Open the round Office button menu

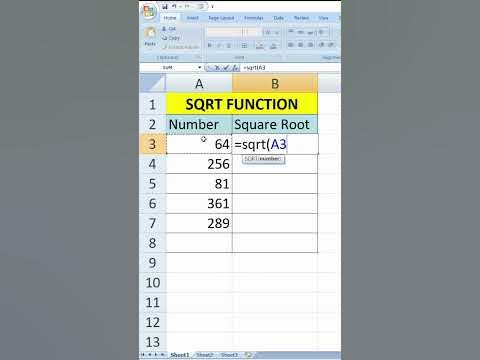tap(149, 11)
